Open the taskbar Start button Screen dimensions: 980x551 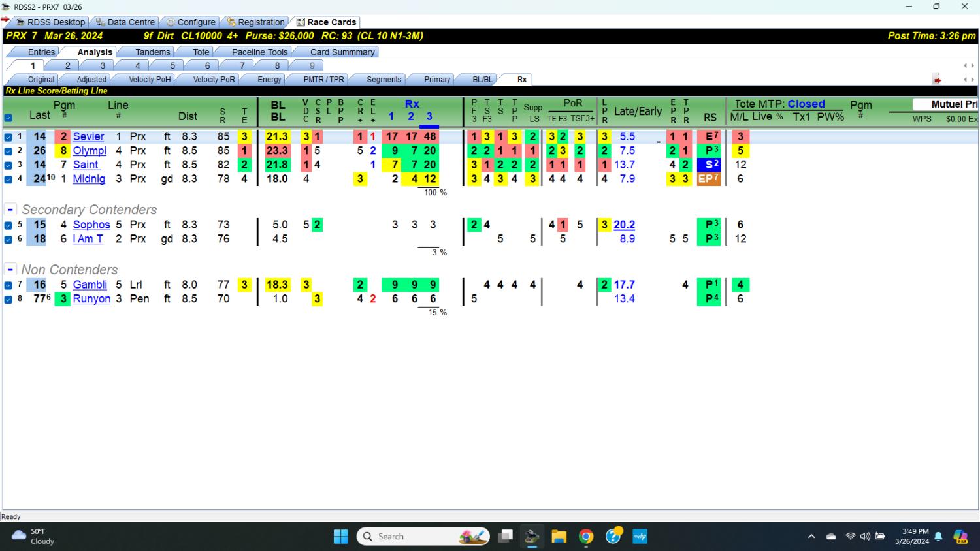coord(341,537)
